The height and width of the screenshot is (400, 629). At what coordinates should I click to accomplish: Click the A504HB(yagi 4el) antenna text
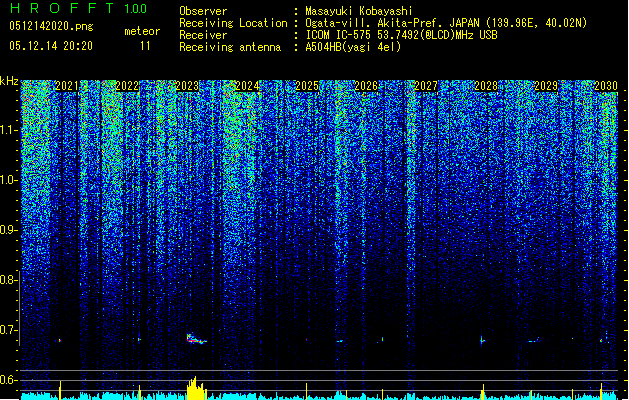pos(353,47)
